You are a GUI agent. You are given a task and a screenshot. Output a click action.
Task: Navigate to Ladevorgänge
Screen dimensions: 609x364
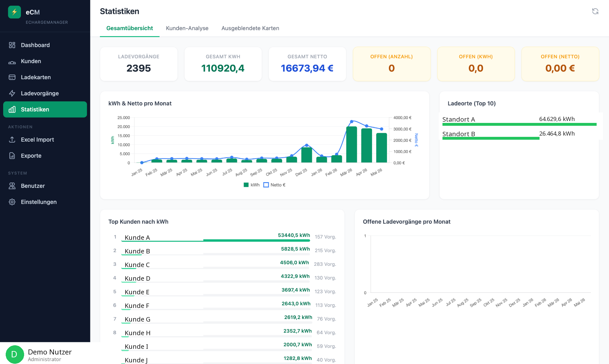(45, 93)
